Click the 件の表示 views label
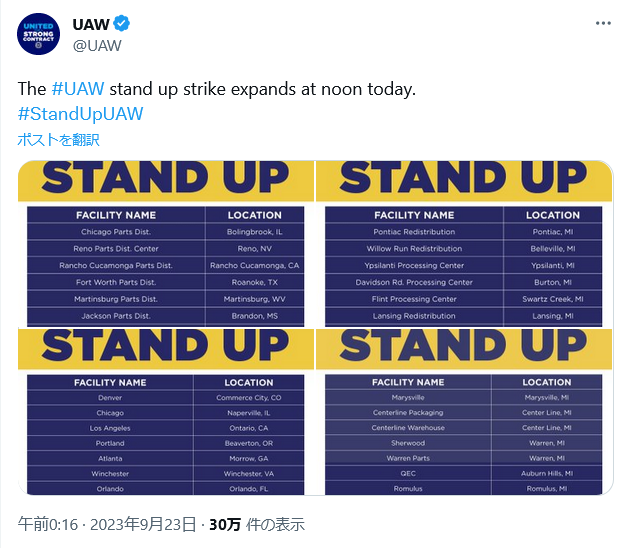The height and width of the screenshot is (548, 629). (x=275, y=524)
